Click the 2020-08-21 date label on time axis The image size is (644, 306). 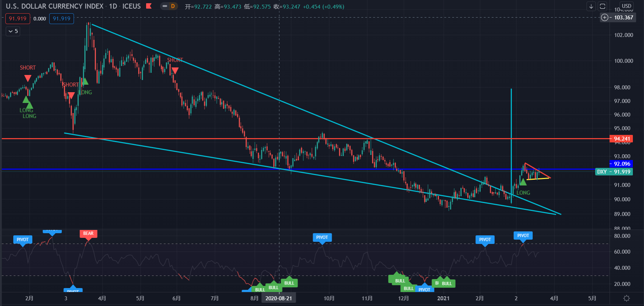point(279,298)
